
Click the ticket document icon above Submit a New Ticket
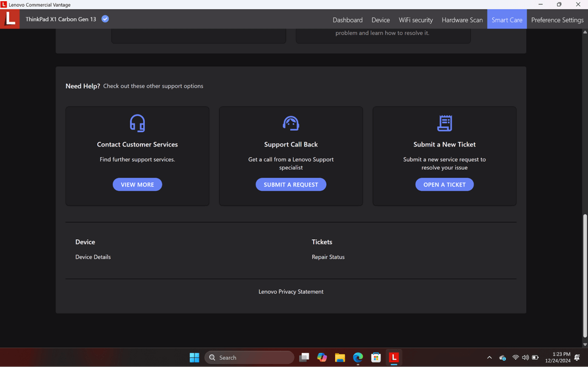(444, 123)
